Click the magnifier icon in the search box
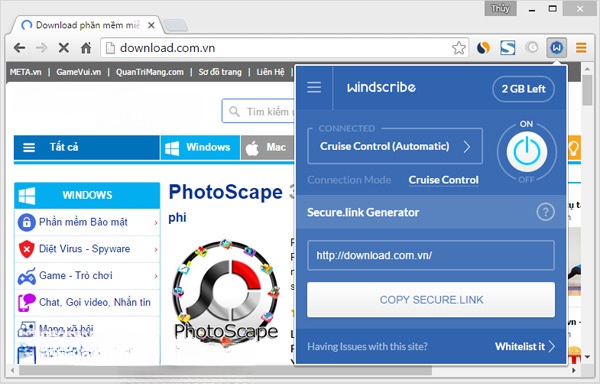The width and height of the screenshot is (600, 384). pos(234,112)
